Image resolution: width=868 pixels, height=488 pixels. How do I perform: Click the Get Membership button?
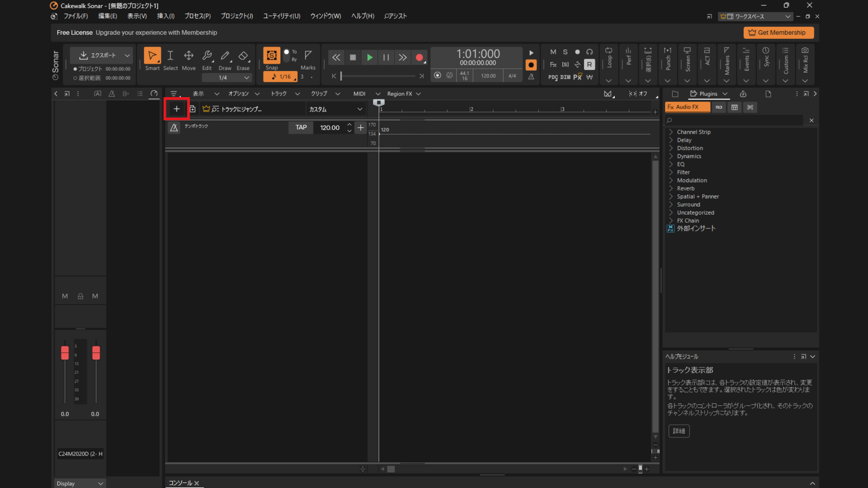(778, 33)
